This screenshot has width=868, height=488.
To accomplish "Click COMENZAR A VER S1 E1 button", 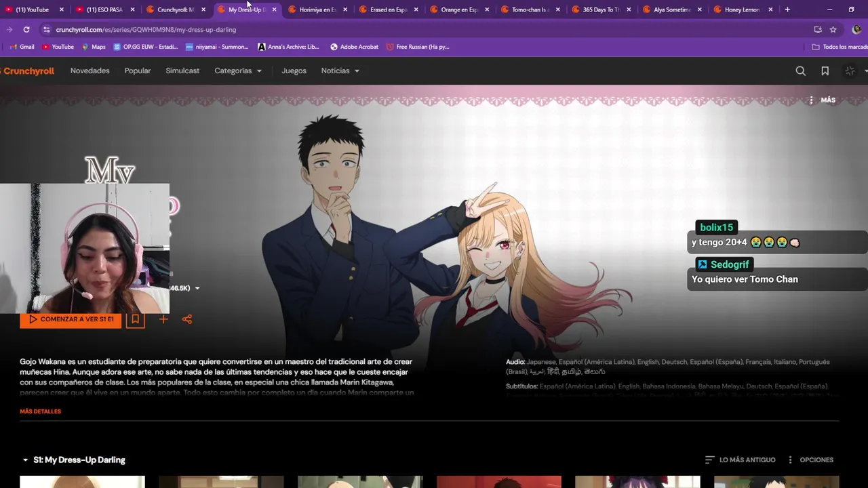I will [71, 319].
